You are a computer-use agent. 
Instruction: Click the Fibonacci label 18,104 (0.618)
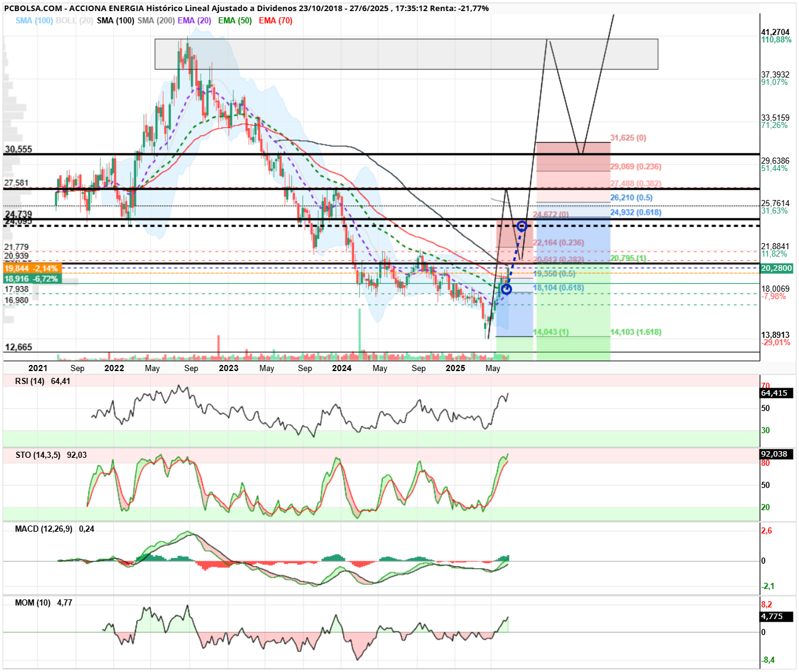[559, 287]
